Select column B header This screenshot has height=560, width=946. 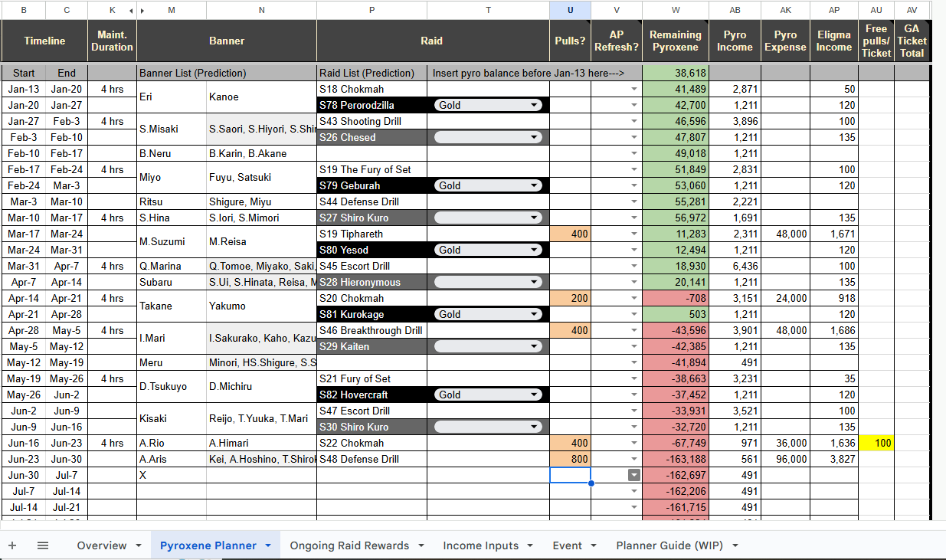[x=24, y=10]
